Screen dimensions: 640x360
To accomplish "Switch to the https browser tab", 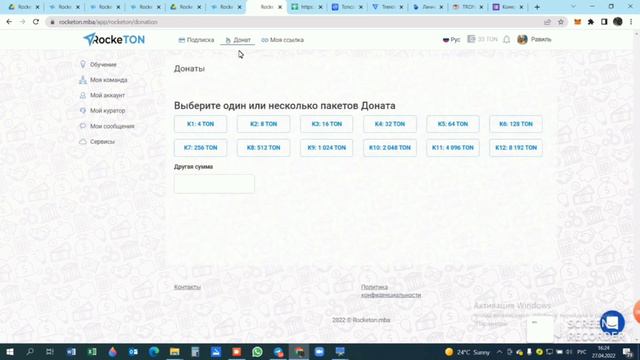I will 307,7.
